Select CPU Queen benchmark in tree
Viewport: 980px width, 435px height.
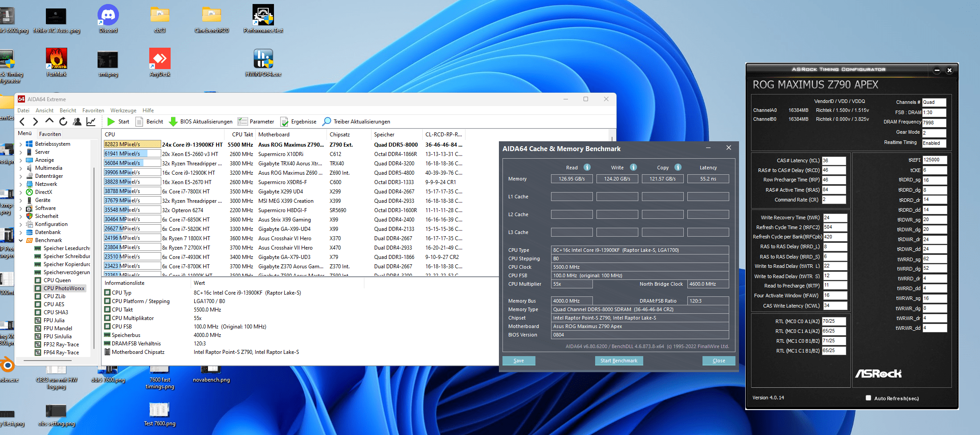coord(57,280)
